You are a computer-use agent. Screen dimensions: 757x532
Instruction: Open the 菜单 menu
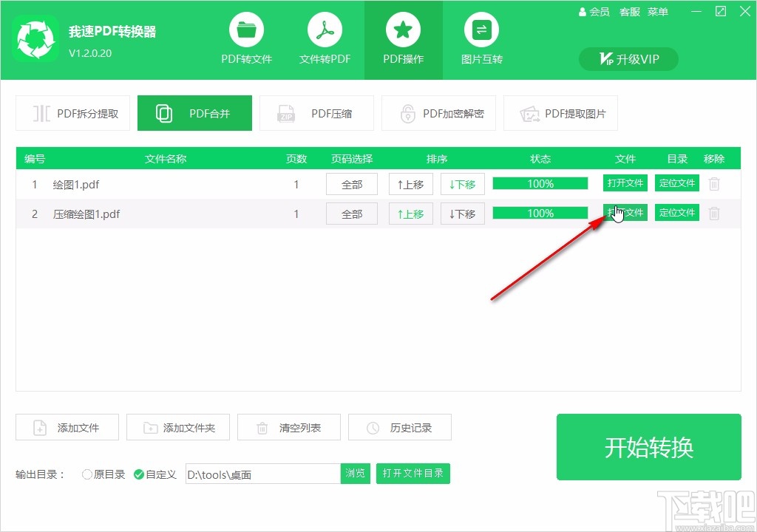click(657, 12)
